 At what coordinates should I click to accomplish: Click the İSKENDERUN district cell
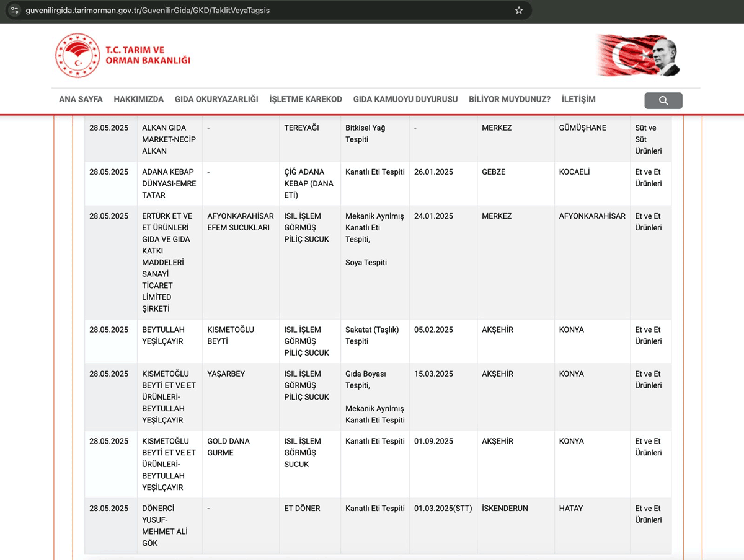coord(505,509)
